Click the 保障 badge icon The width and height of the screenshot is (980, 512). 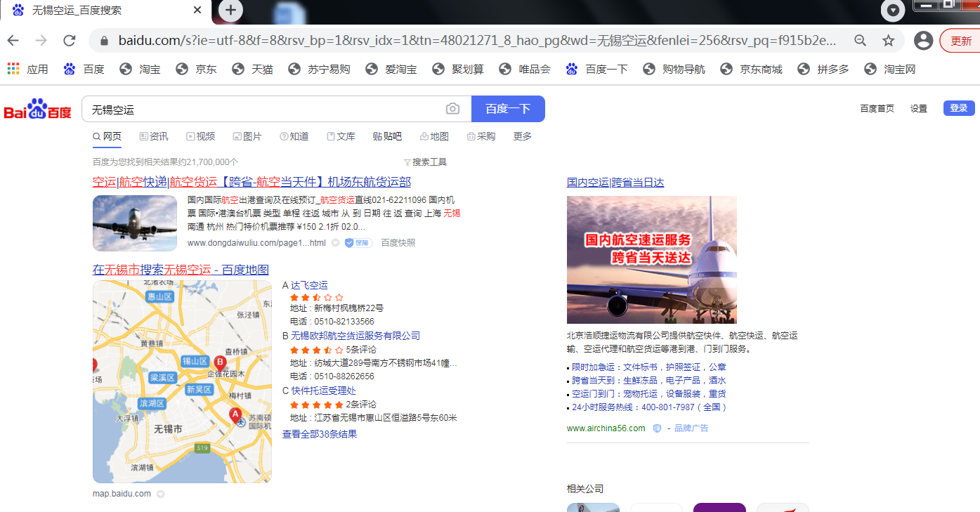(x=358, y=243)
